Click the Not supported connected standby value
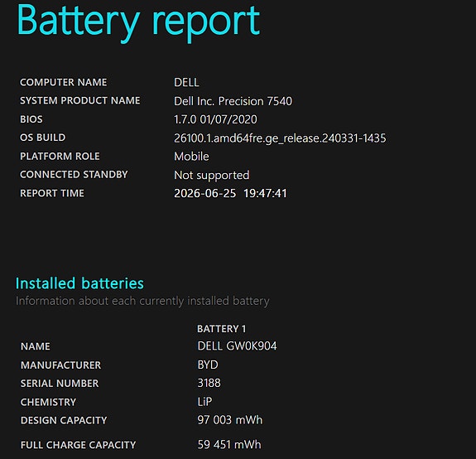Viewport: 476px width, 459px height. [212, 176]
